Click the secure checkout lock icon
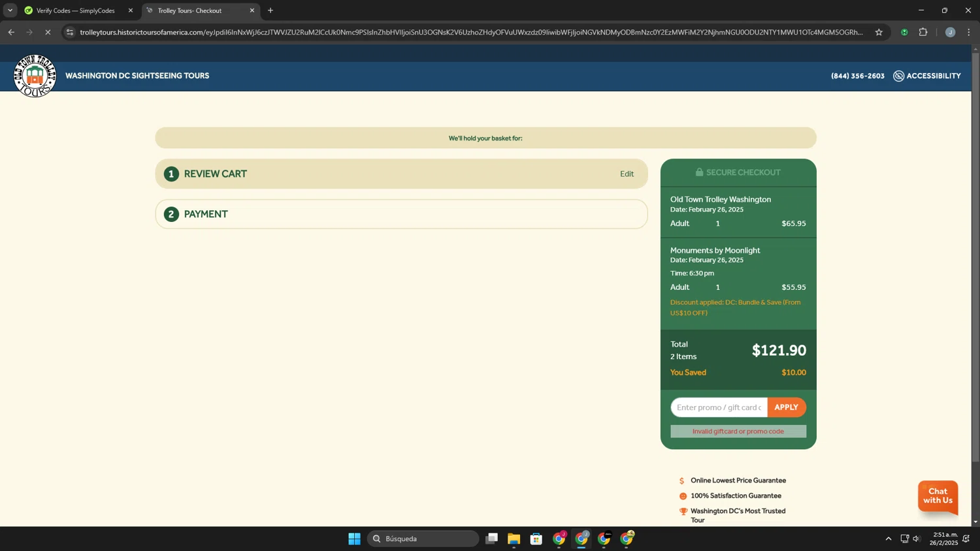The width and height of the screenshot is (980, 551). tap(699, 172)
